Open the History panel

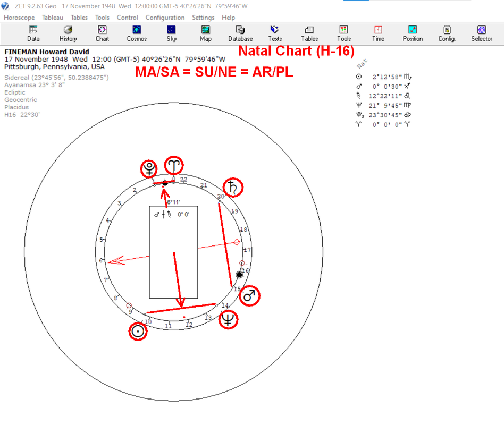[x=68, y=33]
